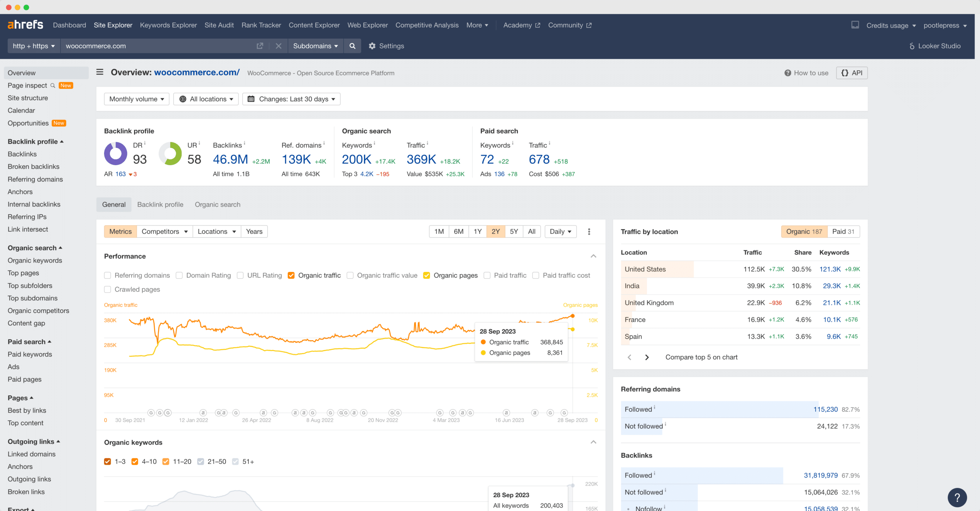
Task: Select the 1Y time range
Action: pos(477,231)
